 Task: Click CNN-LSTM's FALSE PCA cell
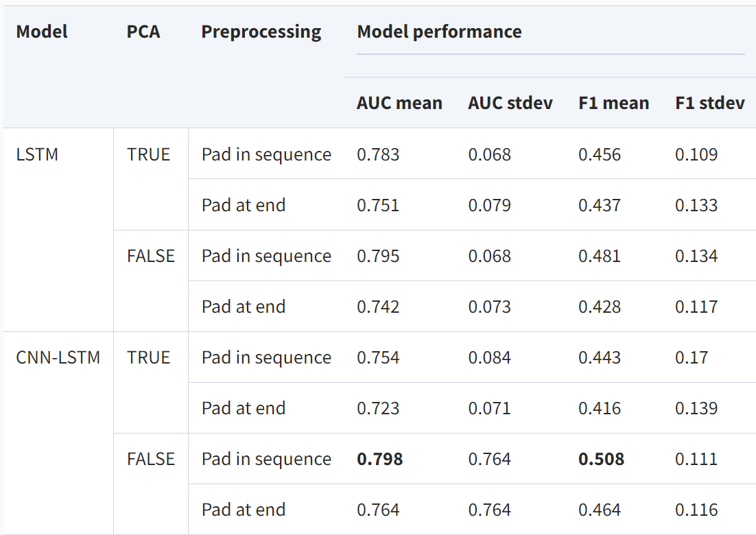tap(150, 459)
